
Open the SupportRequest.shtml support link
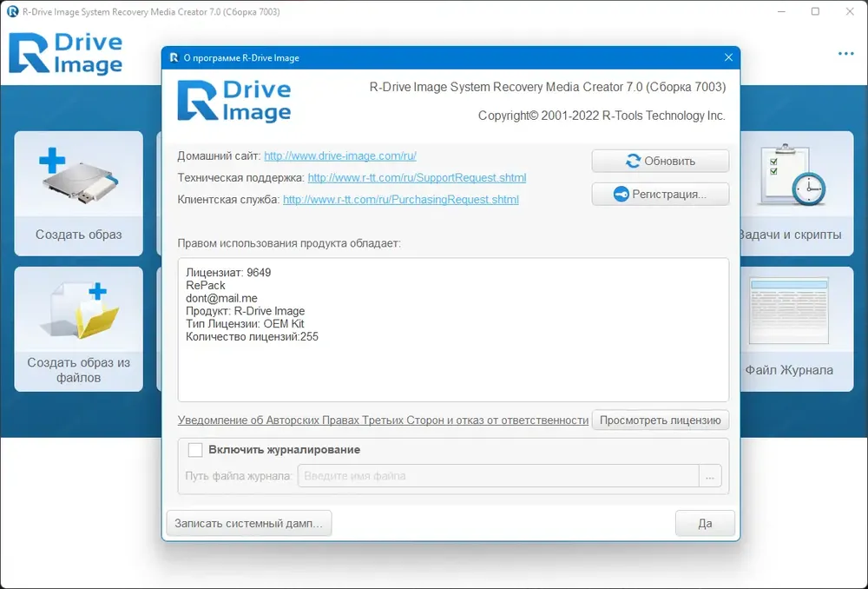click(417, 178)
